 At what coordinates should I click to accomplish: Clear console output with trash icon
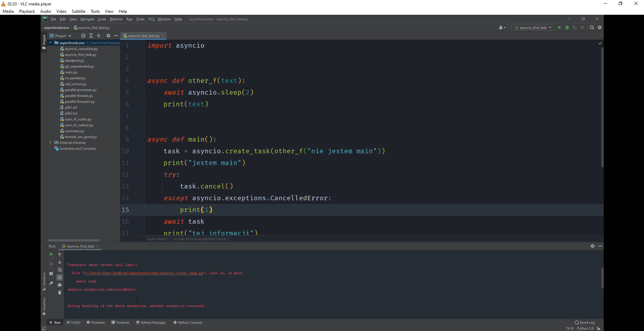click(x=60, y=293)
